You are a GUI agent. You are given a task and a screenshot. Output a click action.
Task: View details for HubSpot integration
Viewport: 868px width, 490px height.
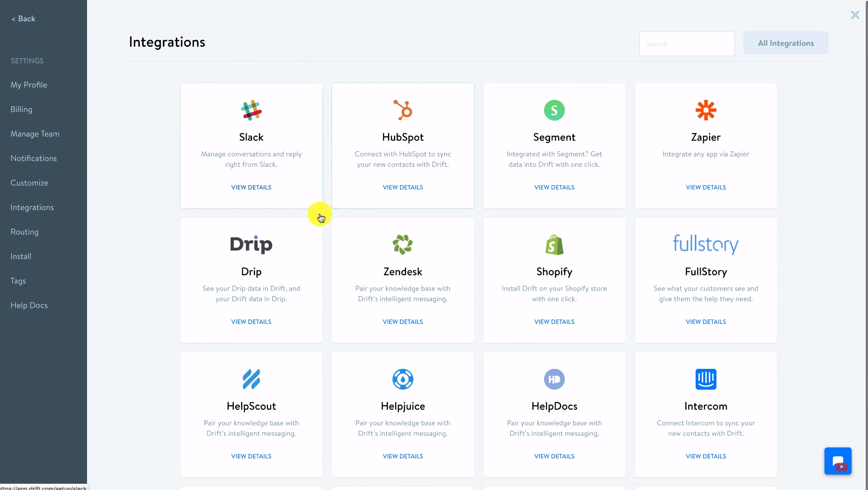[x=403, y=187]
